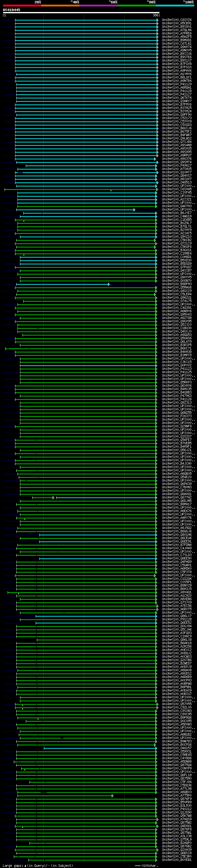Click the =100char. scale legend
The width and height of the screenshot is (197, 868).
pos(146,866)
